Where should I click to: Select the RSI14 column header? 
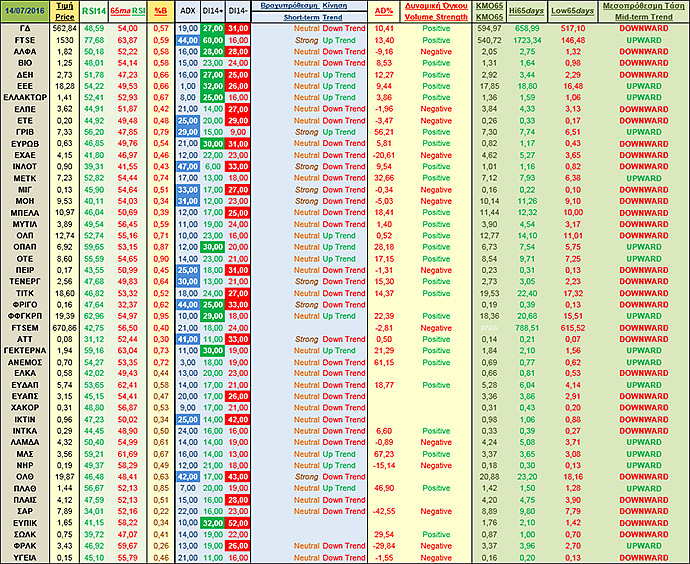pos(94,11)
